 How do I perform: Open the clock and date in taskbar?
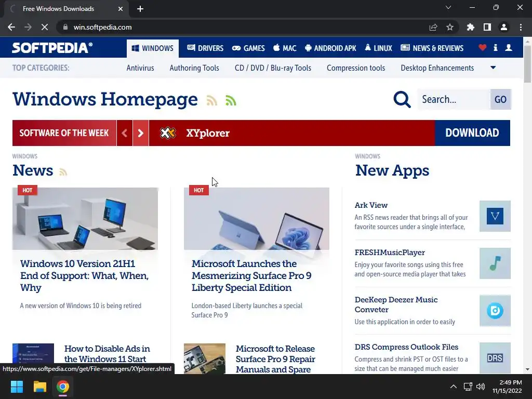tap(507, 387)
